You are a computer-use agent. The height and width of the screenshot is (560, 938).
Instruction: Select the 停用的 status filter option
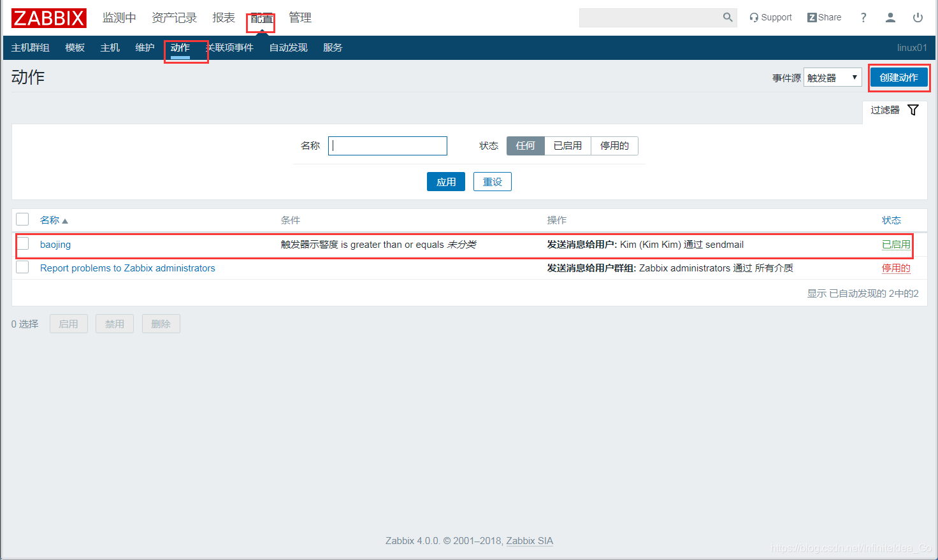coord(614,146)
